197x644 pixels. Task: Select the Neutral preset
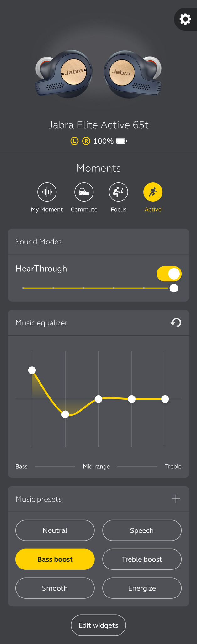[x=55, y=530]
